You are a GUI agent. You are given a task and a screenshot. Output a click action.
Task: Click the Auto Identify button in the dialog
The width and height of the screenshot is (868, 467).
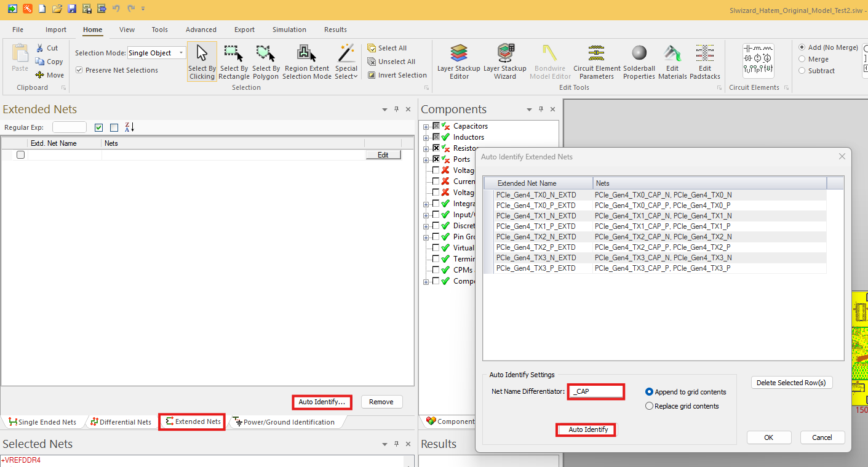(585, 429)
